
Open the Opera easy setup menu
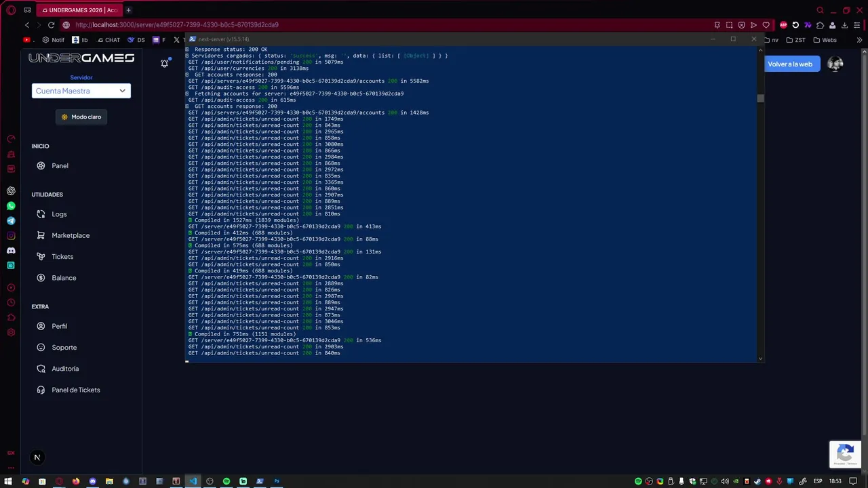pyautogui.click(x=857, y=25)
